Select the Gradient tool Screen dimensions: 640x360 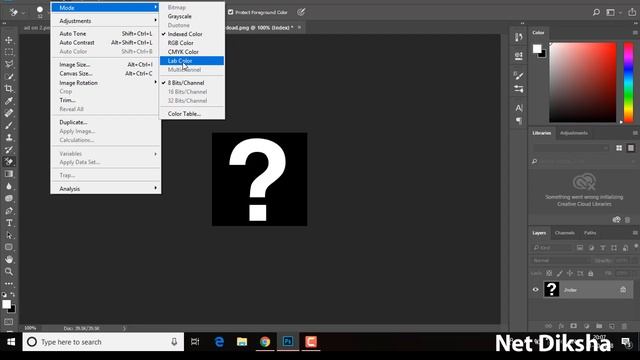point(9,174)
